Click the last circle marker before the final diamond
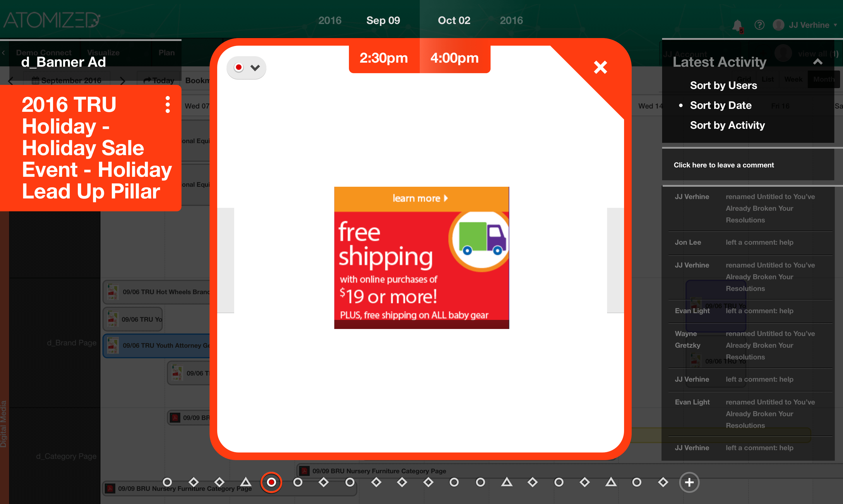 point(637,482)
